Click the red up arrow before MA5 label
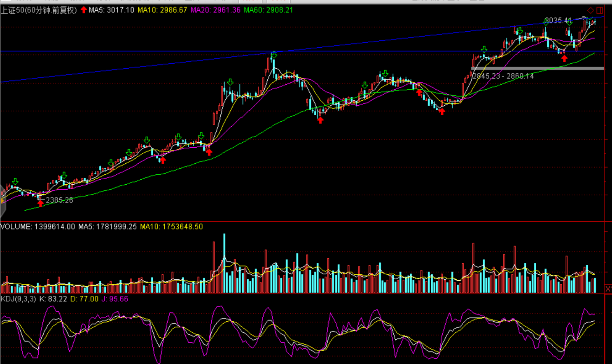The image size is (612, 364). [84, 10]
